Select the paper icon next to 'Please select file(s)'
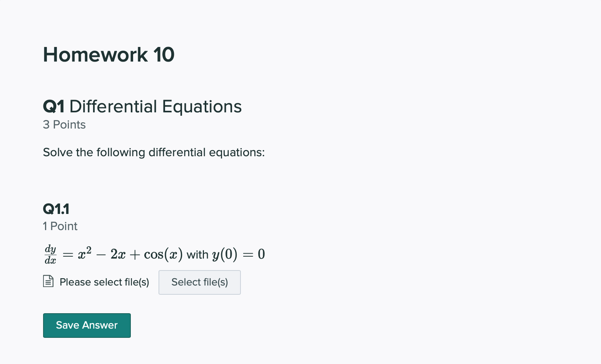601x364 pixels. (x=48, y=282)
